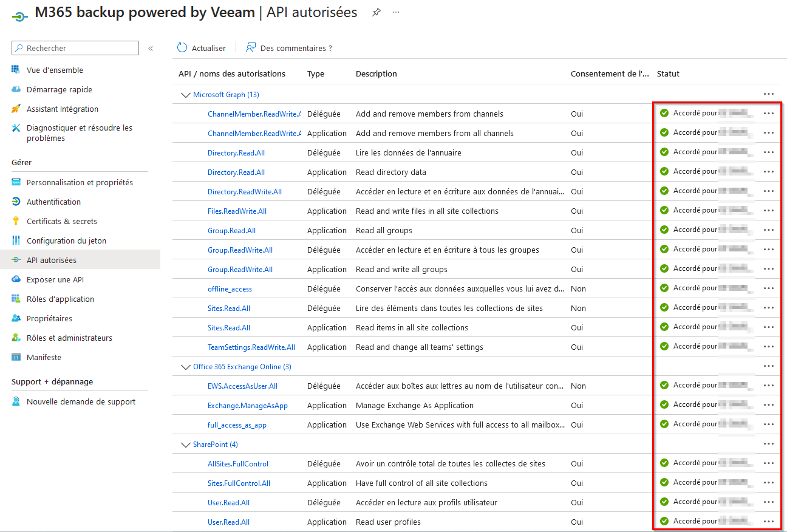Click 'Read user profiles' description cell
787x532 pixels.
click(388, 522)
